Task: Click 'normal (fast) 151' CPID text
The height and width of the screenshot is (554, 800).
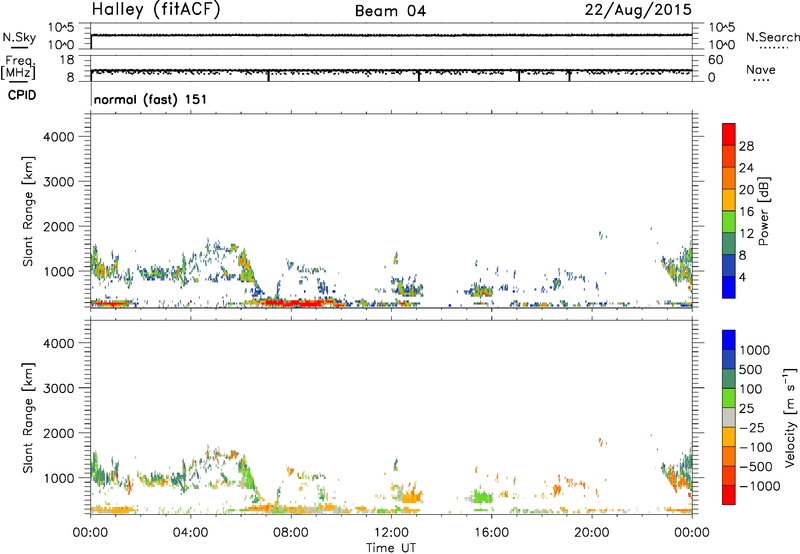Action: [x=151, y=99]
